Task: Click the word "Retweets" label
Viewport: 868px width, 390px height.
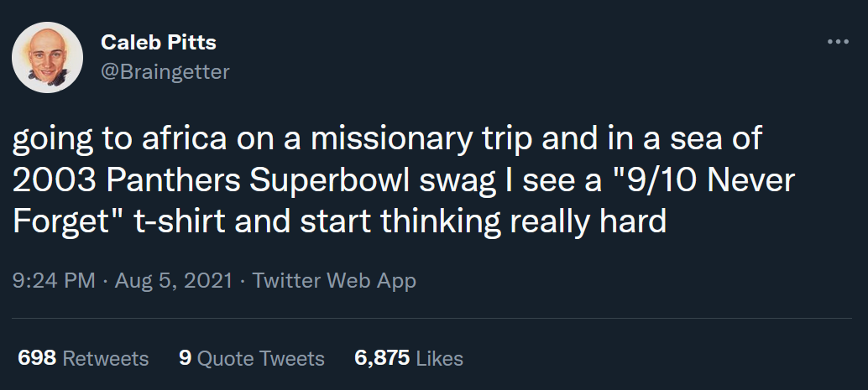Action: (106, 359)
